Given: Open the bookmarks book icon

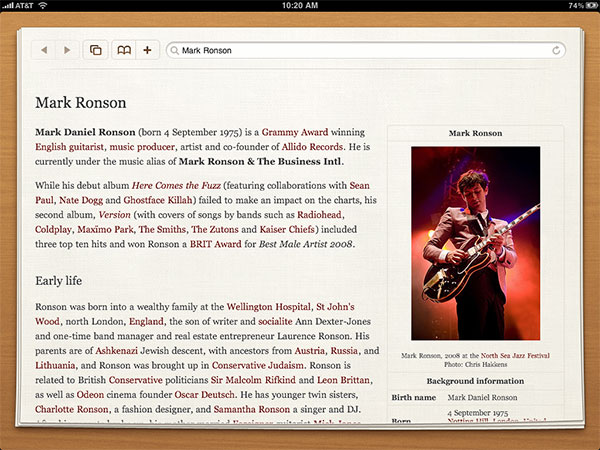Looking at the screenshot, I should click(x=124, y=50).
